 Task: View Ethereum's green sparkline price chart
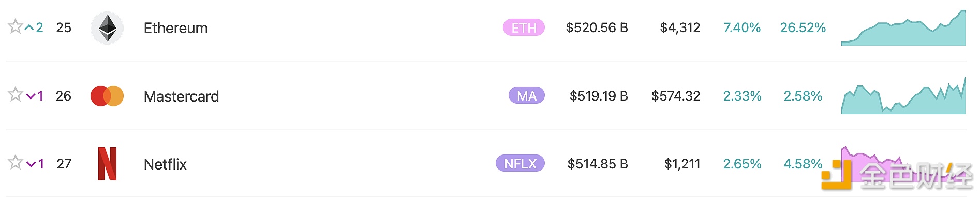903,28
